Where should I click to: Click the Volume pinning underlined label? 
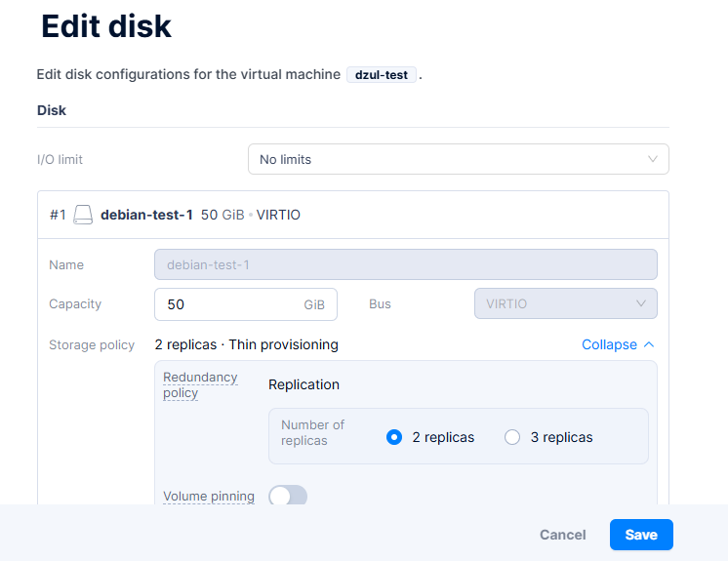click(209, 497)
